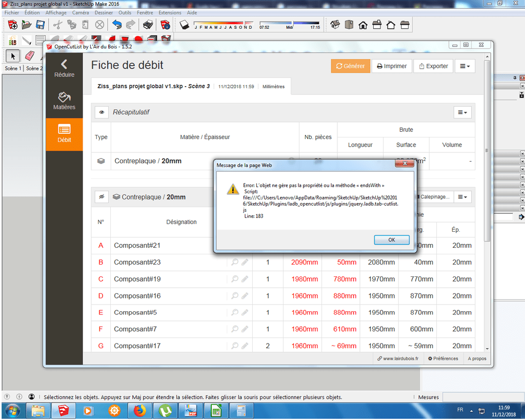Select the Right view icon
The image size is (525, 420).
coord(377,25)
